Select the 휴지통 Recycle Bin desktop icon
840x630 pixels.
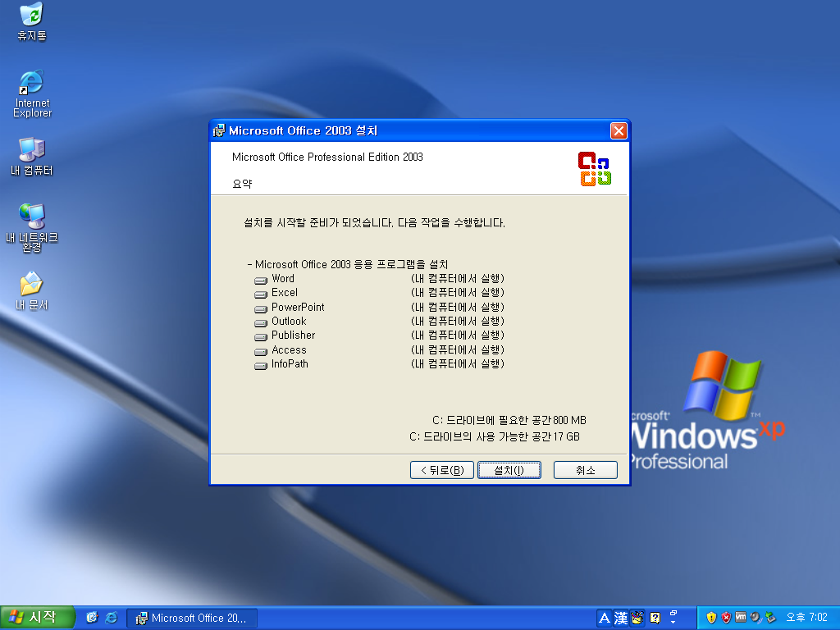(x=32, y=21)
